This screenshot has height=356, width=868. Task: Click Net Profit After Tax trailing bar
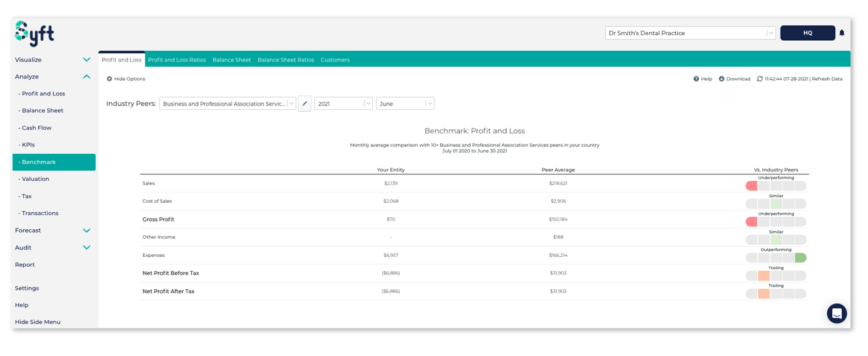(776, 294)
